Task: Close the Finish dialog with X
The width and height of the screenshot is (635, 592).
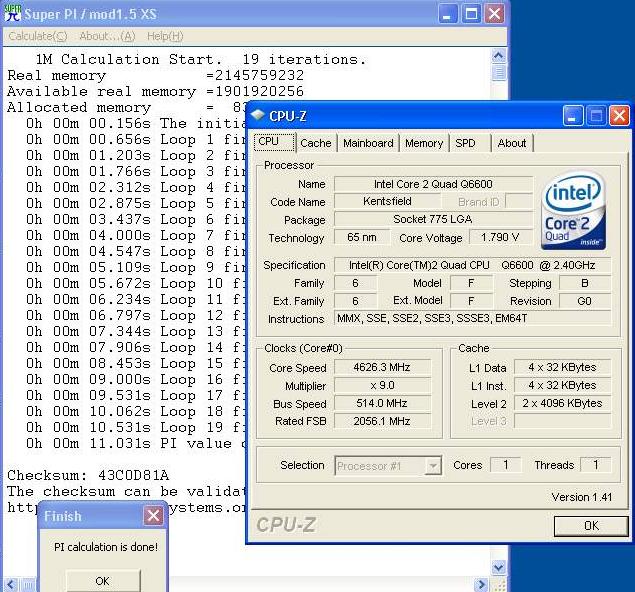Action: pos(153,515)
